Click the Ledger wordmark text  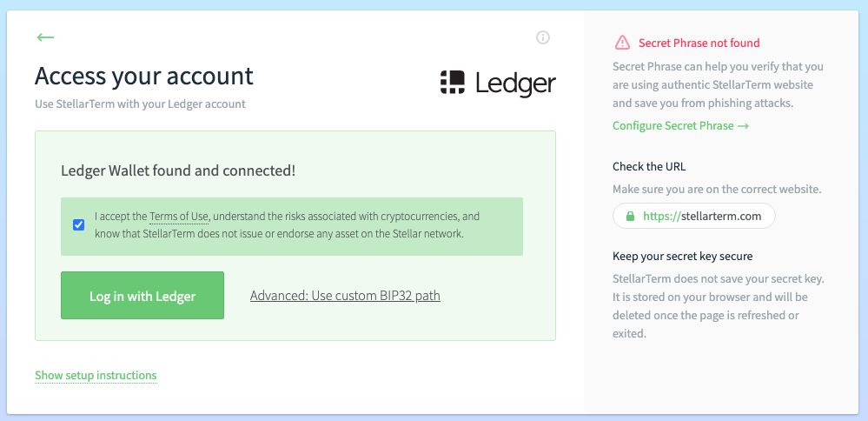click(x=515, y=83)
